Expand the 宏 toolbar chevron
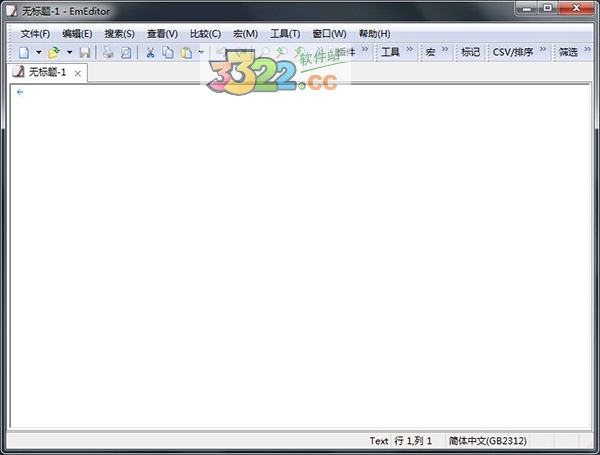Image resolution: width=600 pixels, height=455 pixels. coord(445,49)
